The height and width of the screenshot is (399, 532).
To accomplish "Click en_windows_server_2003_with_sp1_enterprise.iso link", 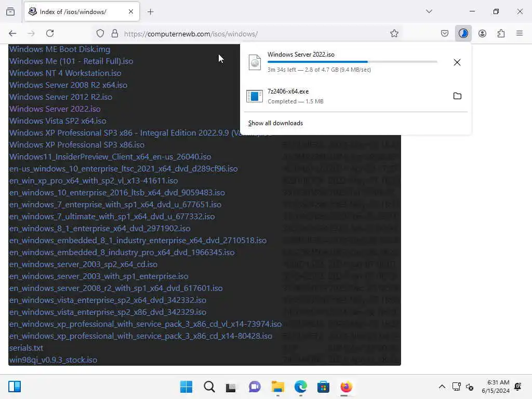I will (x=99, y=276).
